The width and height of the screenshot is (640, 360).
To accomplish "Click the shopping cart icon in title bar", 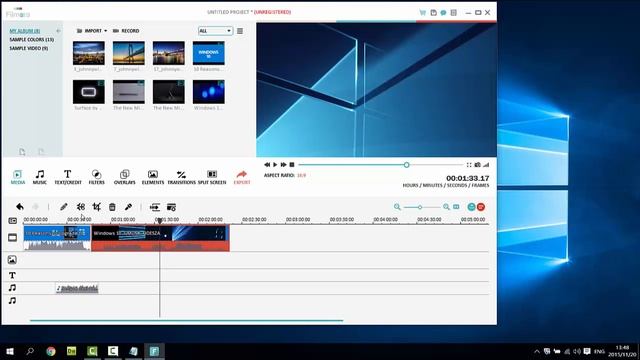I will pos(422,13).
